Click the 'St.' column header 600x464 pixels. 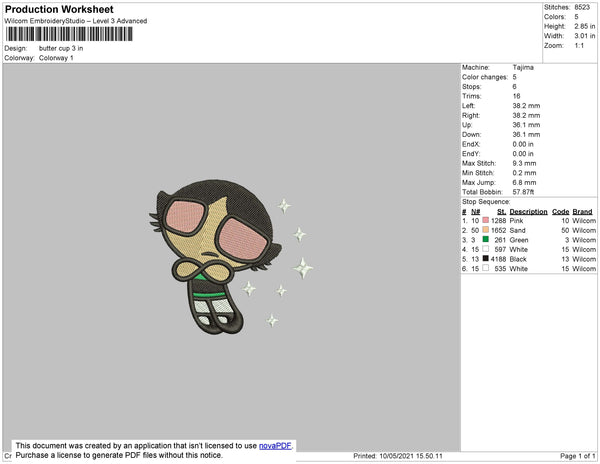pyautogui.click(x=501, y=212)
